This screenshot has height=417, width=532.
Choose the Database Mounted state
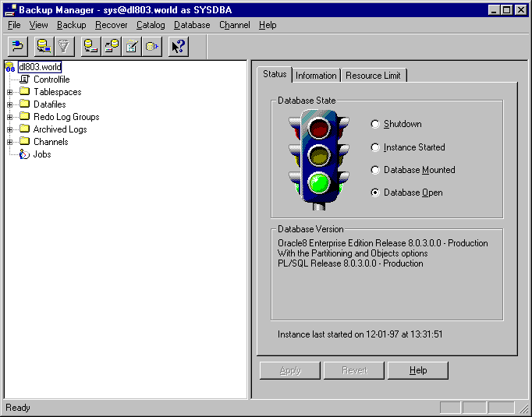click(x=375, y=170)
